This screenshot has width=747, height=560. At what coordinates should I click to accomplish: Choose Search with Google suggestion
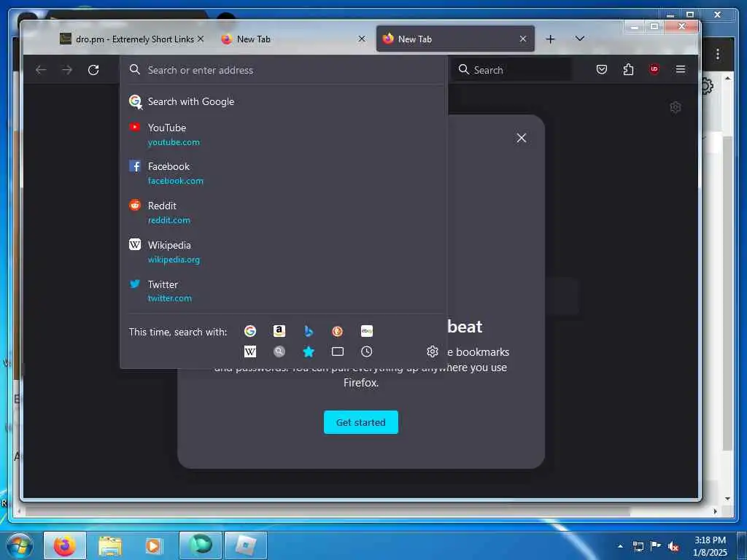coord(284,101)
